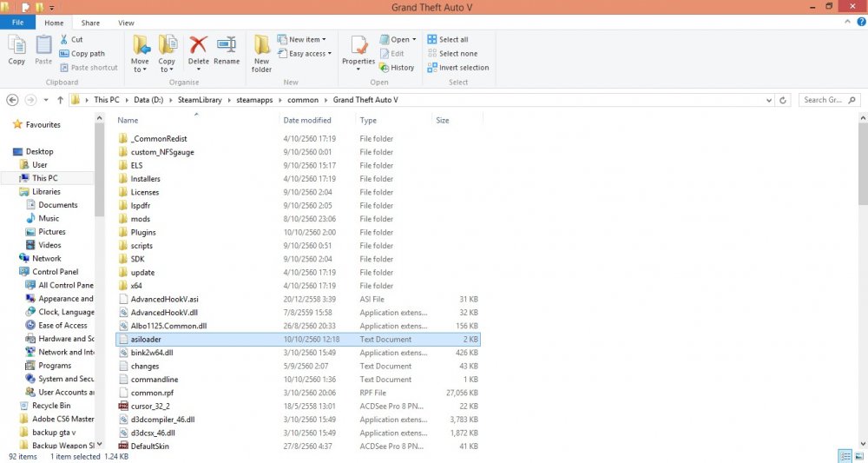Expand the Move to dropdown
This screenshot has width=868, height=463.
click(140, 69)
